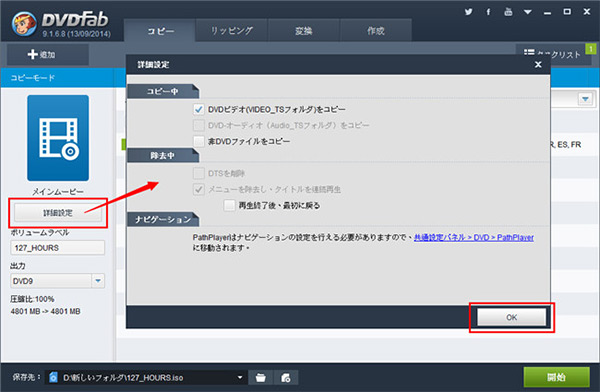Open the YouTube icon in title bar
Screen dimensions: 600x392
[508, 12]
